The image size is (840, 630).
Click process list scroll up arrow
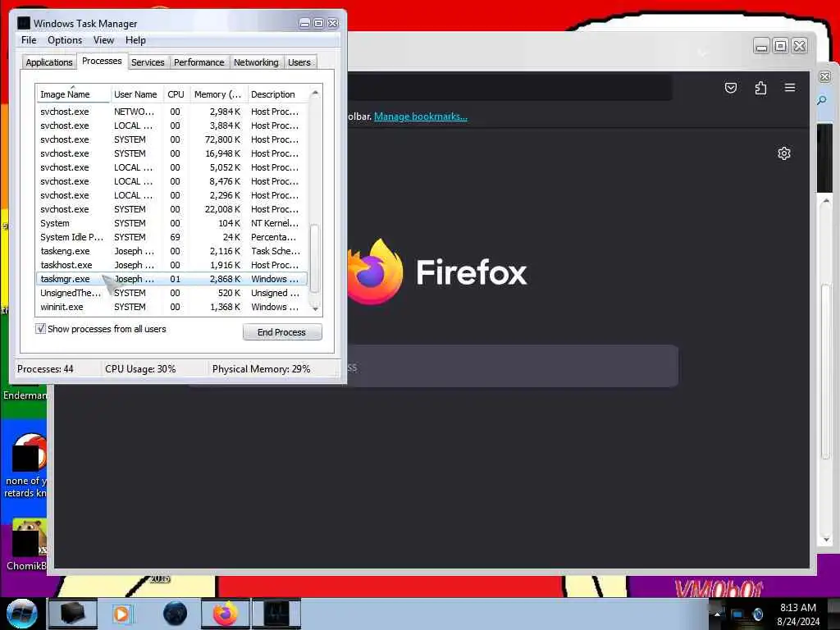pos(315,94)
